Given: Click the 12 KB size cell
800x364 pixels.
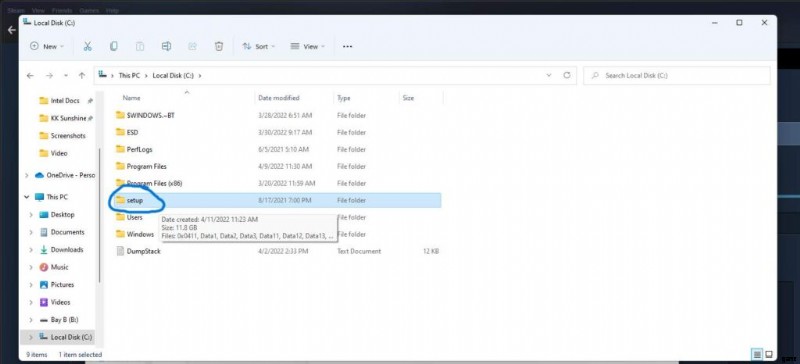Looking at the screenshot, I should pos(431,251).
